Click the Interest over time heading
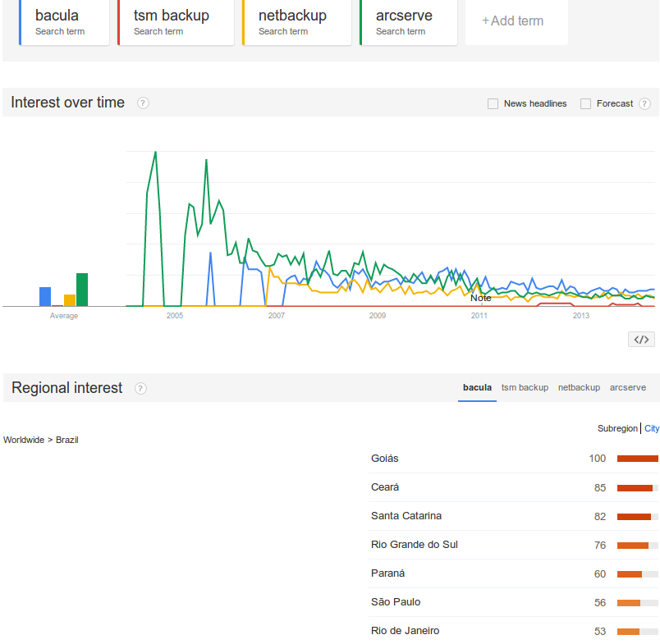660x644 pixels. point(68,103)
